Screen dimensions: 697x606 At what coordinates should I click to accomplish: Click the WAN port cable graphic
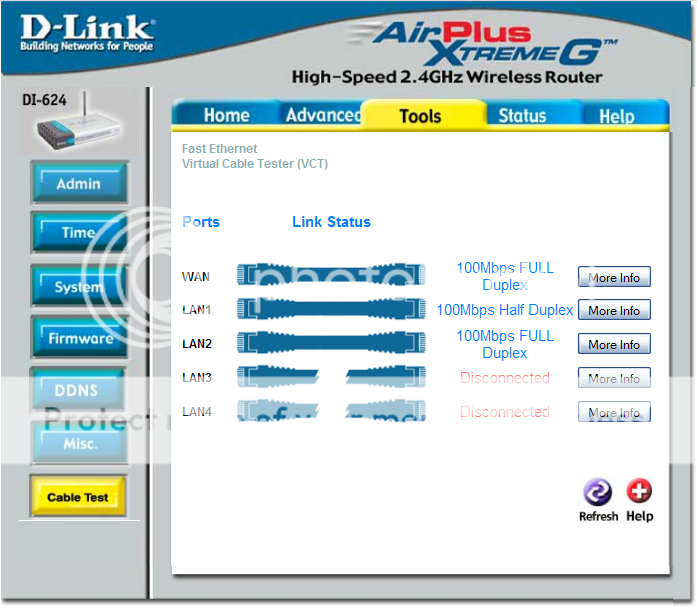(x=317, y=276)
